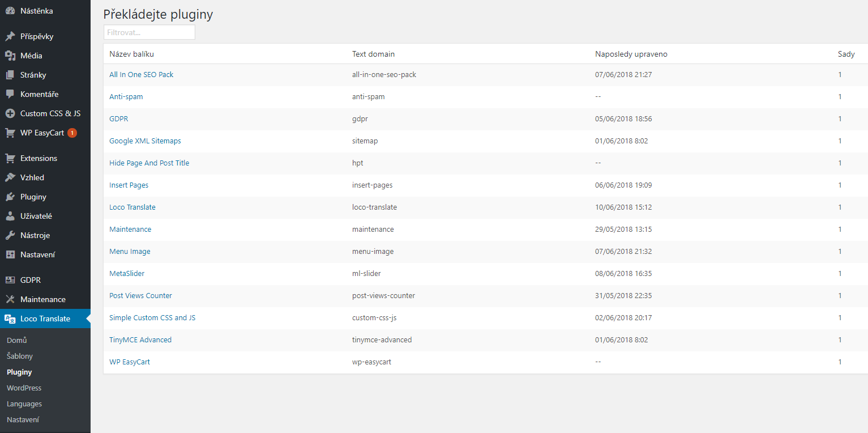
Task: Sort by the Naposledy upraveno column header
Action: point(631,54)
